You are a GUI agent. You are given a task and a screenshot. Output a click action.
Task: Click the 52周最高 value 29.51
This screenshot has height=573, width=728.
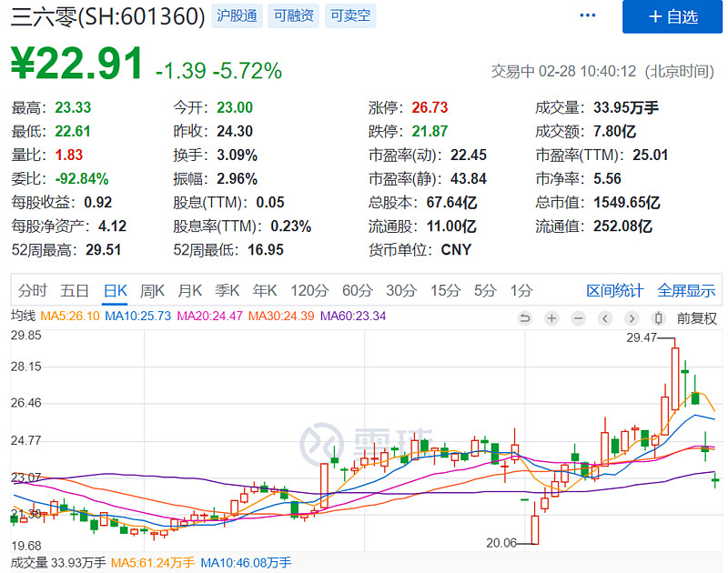[103, 250]
